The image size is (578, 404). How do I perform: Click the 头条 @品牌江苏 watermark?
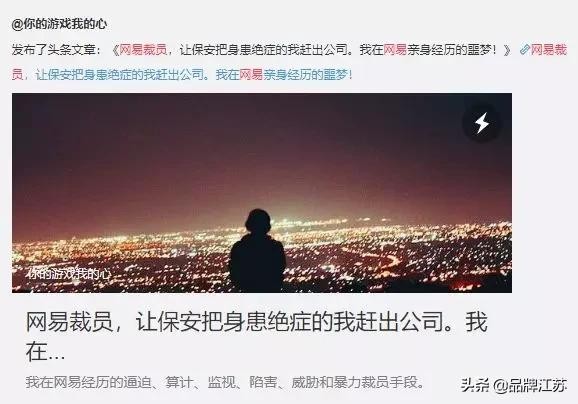[513, 386]
